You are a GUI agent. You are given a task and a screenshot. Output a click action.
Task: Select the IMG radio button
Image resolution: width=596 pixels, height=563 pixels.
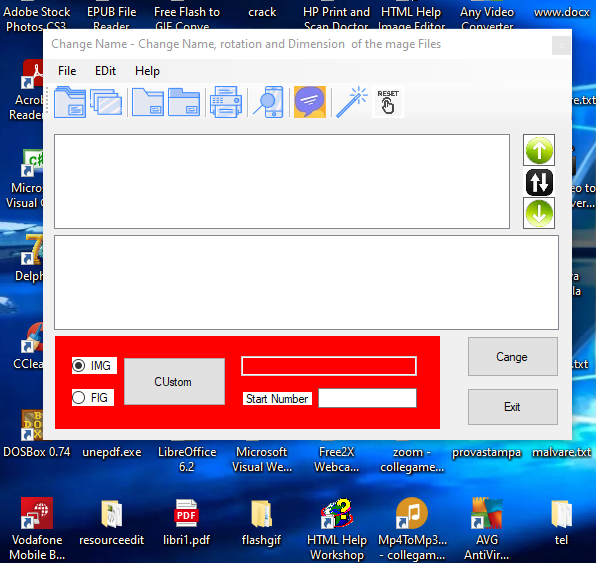tap(79, 366)
